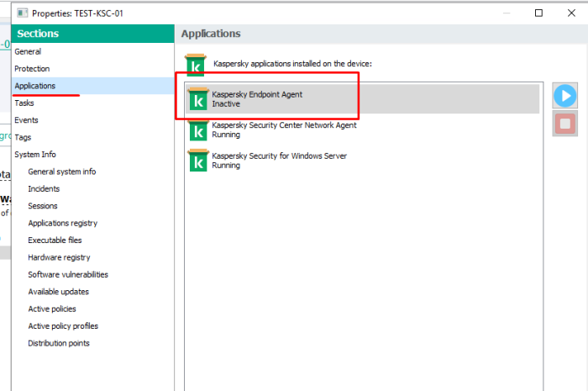Click the Kaspersky Endpoint Agent icon
This screenshot has width=588, height=391.
point(198,99)
